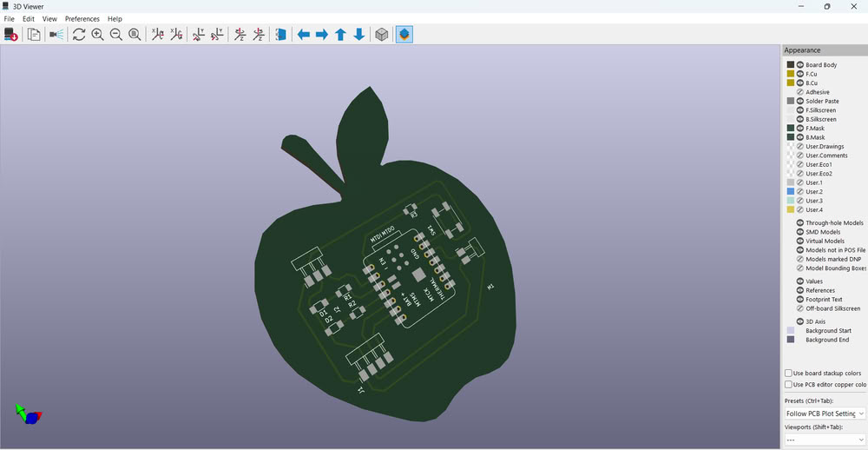
Task: Rotate Z counterclockwise with second Z icon
Action: (258, 35)
